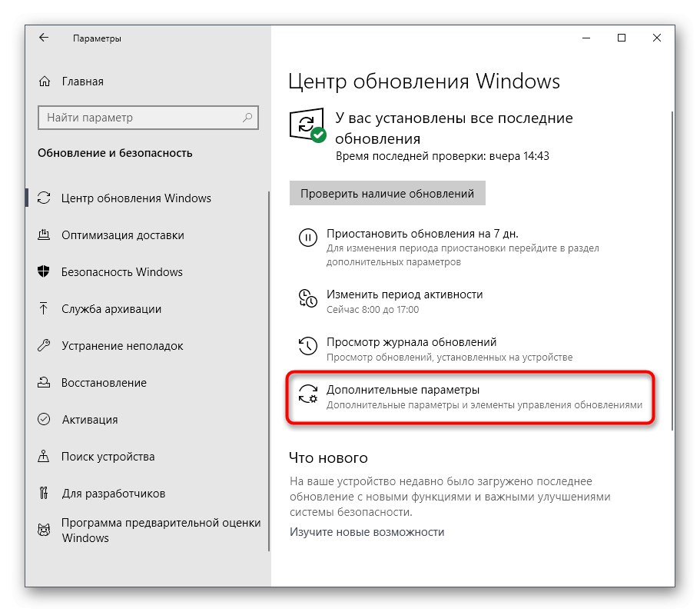Click the Windows Security shield icon
Image resolution: width=700 pixels, height=612 pixels.
coord(45,271)
